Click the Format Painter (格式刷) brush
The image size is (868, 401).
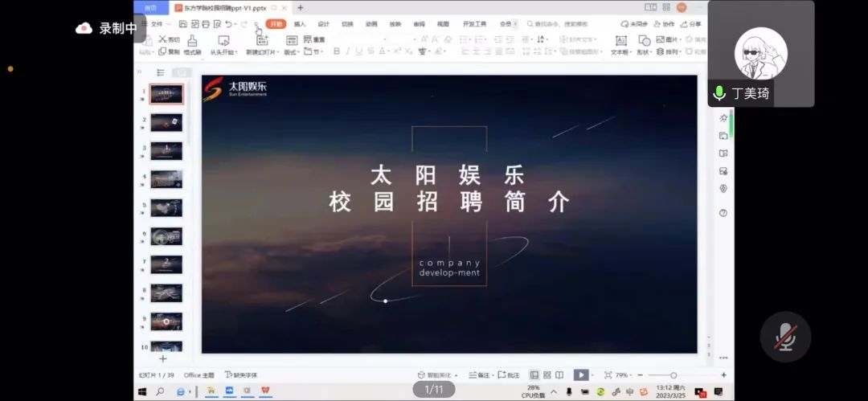pyautogui.click(x=192, y=40)
